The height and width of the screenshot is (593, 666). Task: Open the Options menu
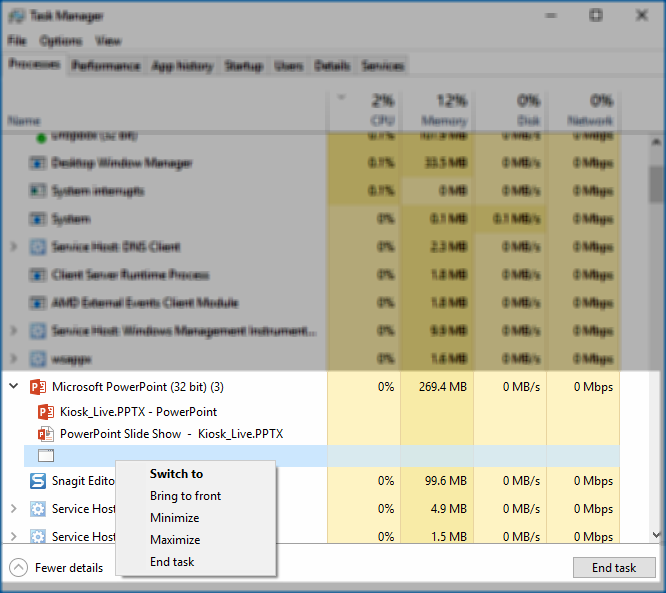tap(60, 41)
